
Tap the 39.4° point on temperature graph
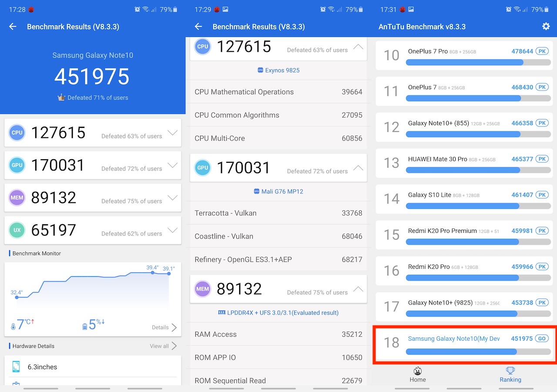pos(152,272)
